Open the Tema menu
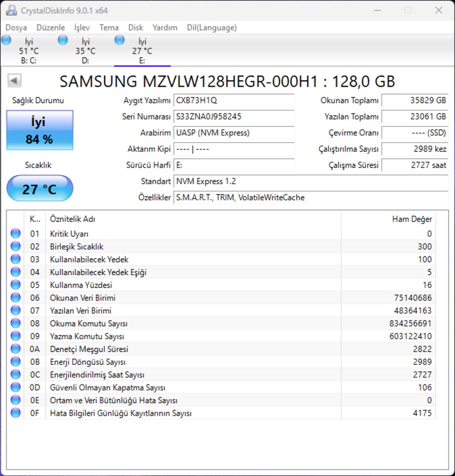Image resolution: width=455 pixels, height=476 pixels. pos(109,27)
